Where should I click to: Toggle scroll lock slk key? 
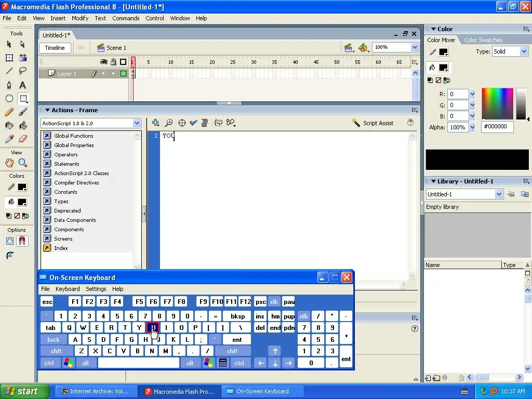point(274,302)
